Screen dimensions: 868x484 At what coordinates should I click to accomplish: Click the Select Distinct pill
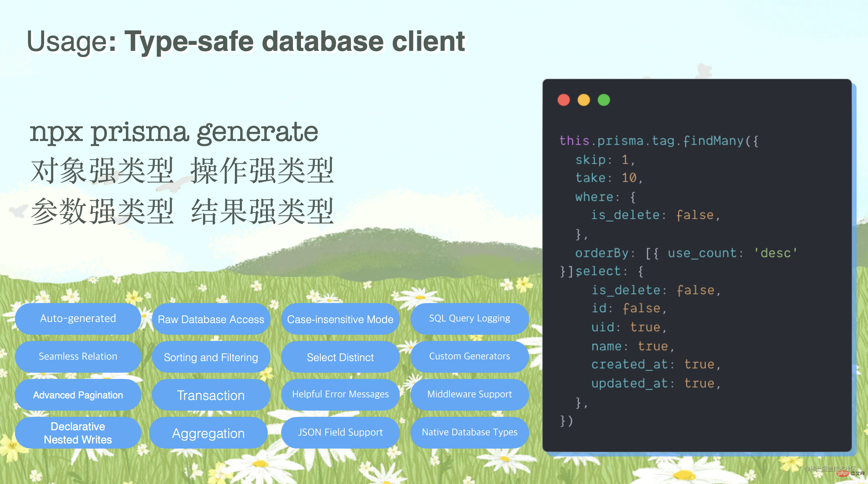point(340,357)
